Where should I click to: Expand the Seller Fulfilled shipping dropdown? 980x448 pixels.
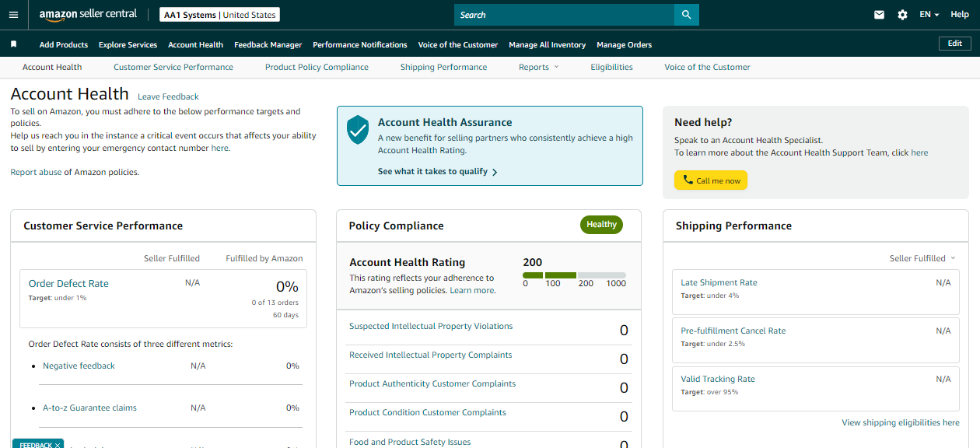[922, 258]
